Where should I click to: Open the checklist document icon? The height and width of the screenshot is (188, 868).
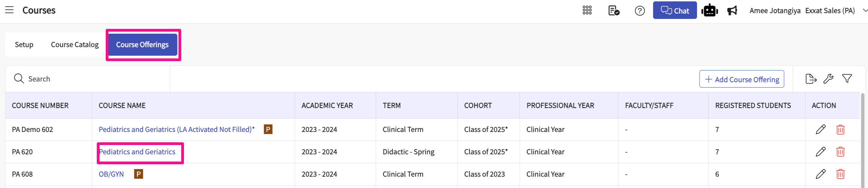[x=614, y=11]
